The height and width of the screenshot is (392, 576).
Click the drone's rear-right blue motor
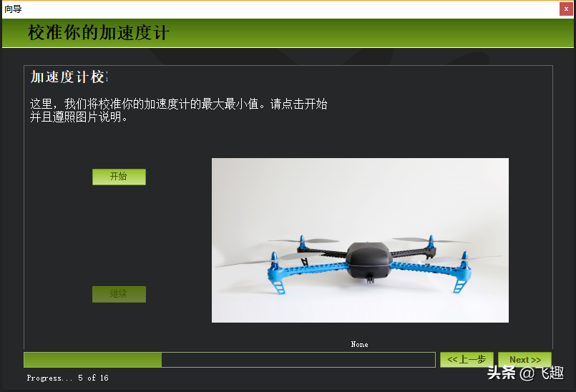[431, 242]
